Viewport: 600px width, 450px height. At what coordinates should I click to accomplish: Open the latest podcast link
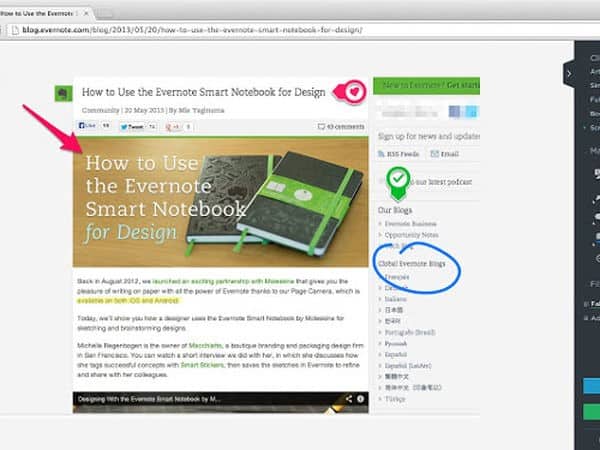pyautogui.click(x=440, y=182)
